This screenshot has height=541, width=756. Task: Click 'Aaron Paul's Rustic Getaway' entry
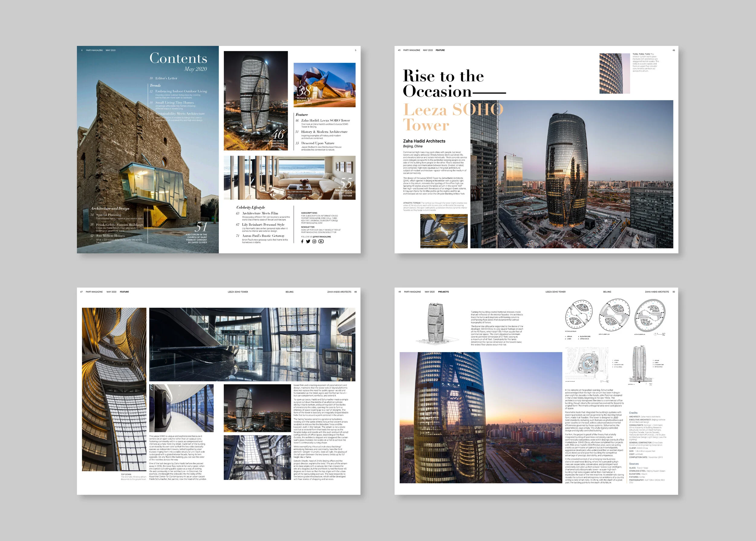pos(263,236)
